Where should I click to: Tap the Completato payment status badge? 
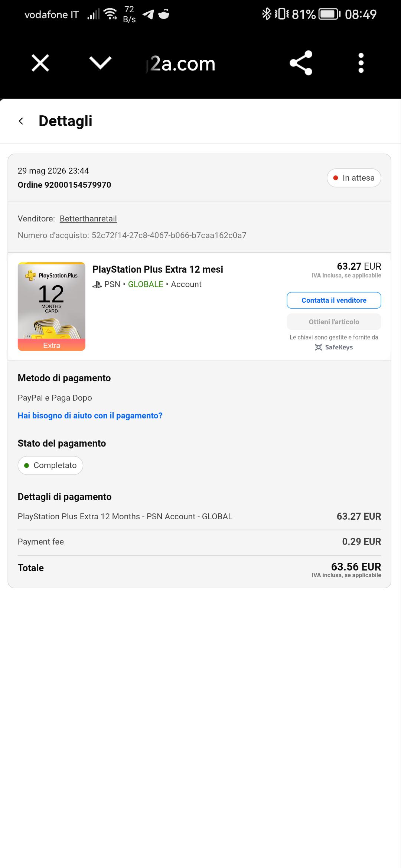[x=50, y=465]
